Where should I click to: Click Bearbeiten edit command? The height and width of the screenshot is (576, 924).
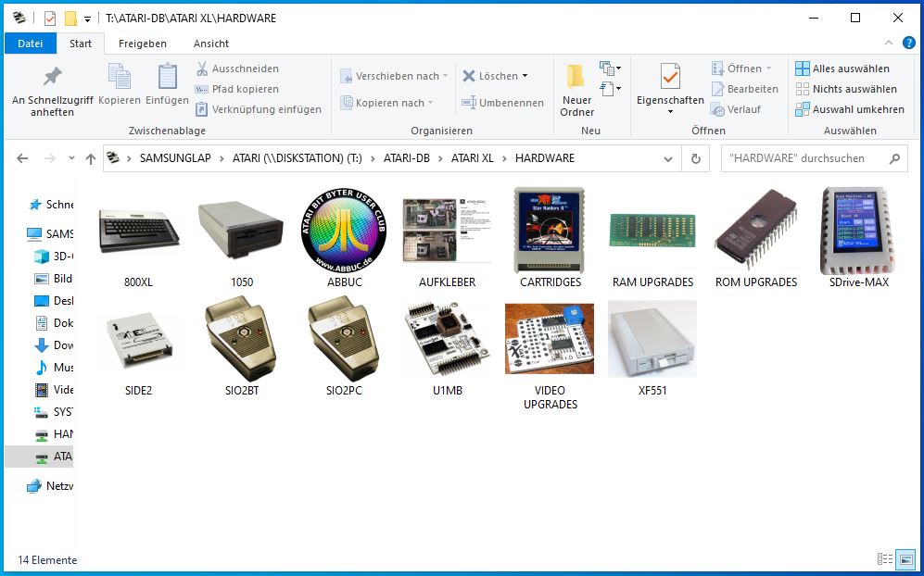click(x=745, y=89)
